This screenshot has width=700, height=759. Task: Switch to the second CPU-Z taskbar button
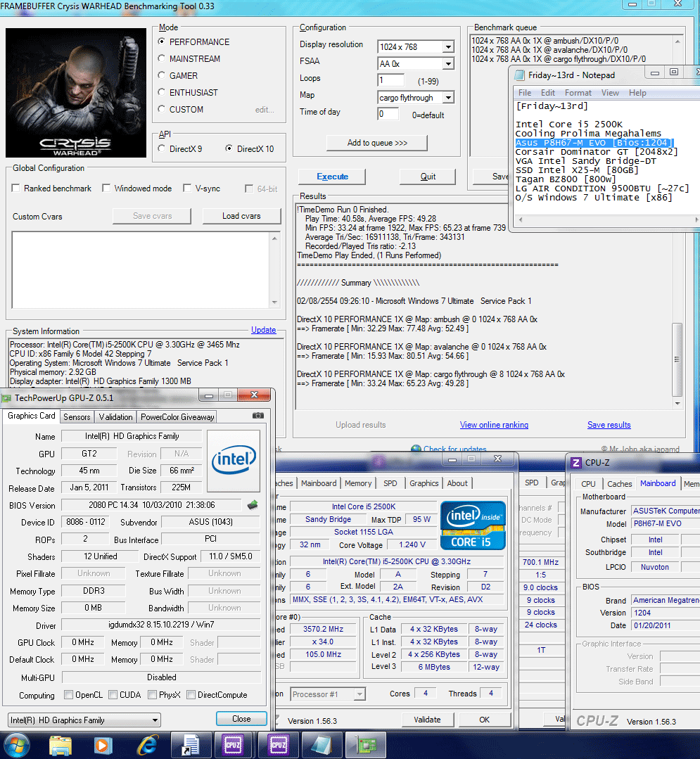pyautogui.click(x=279, y=745)
